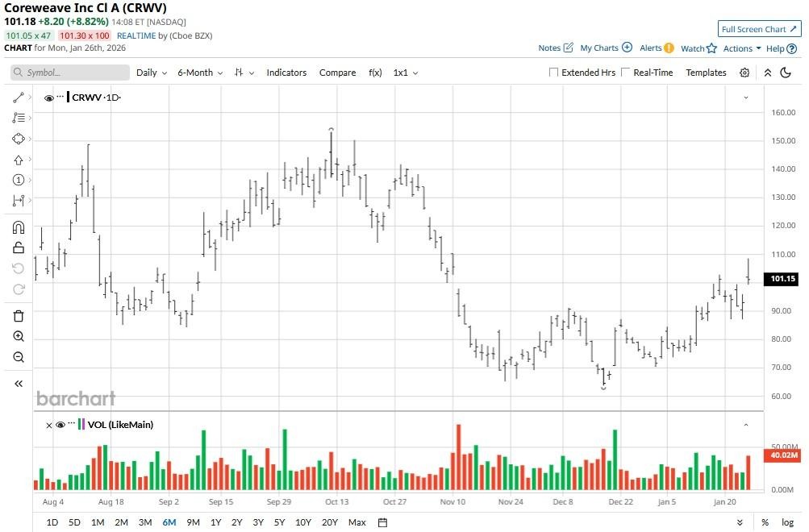The height and width of the screenshot is (532, 809).
Task: Select the Max time range
Action: [357, 522]
